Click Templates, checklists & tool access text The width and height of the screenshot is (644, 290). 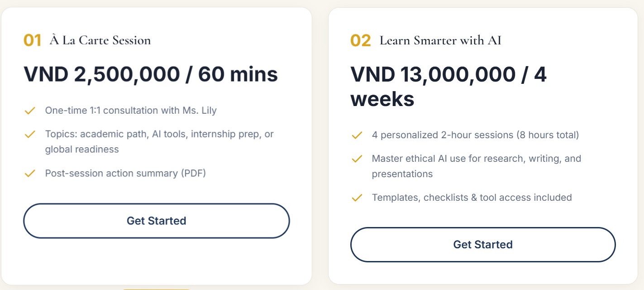click(x=472, y=198)
